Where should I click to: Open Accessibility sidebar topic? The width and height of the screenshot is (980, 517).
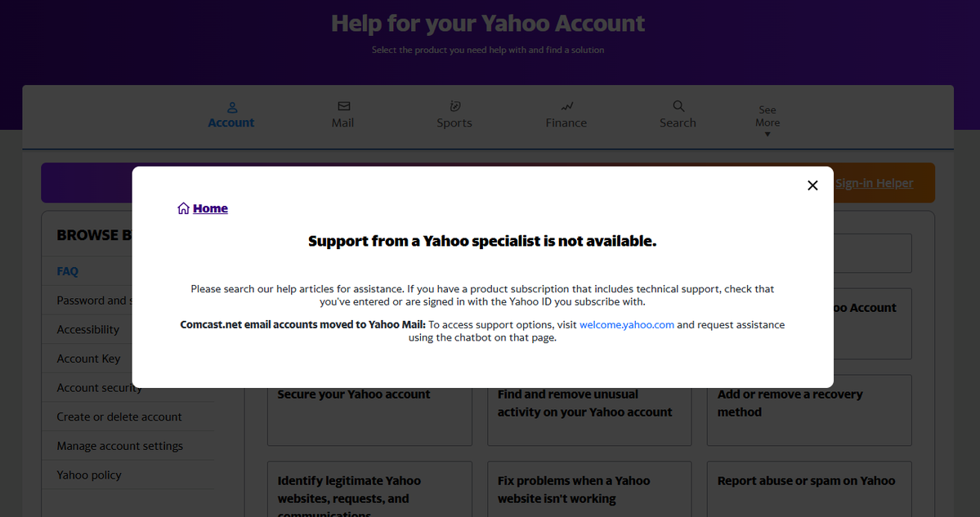(87, 330)
